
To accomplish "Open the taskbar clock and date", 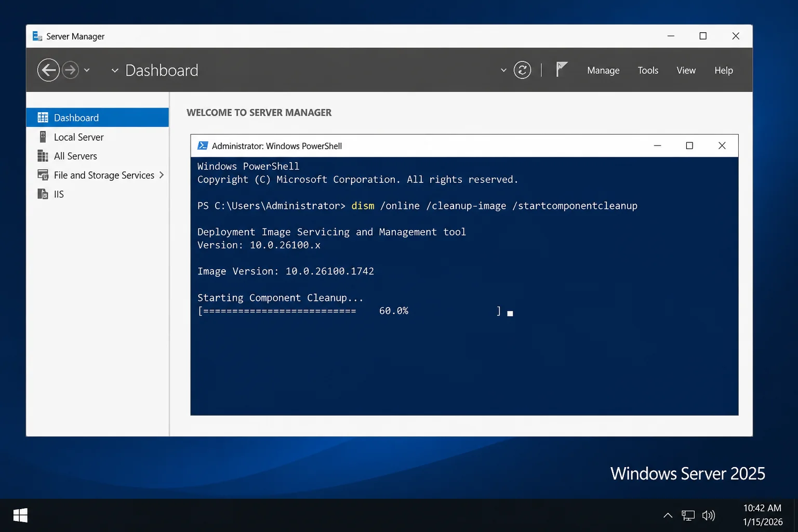I will 762,515.
